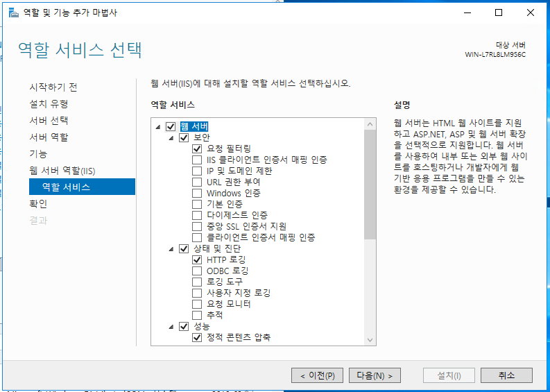Open the 서버 역할 step
This screenshot has width=550, height=392.
tap(49, 137)
